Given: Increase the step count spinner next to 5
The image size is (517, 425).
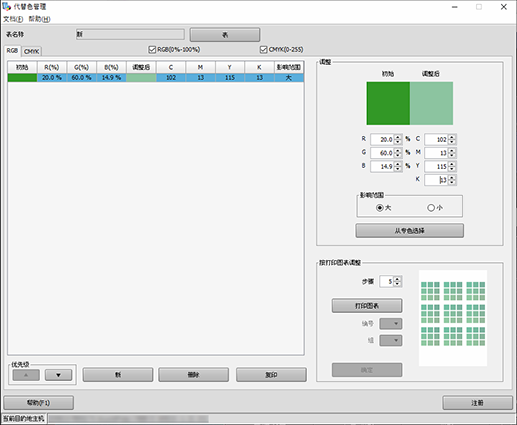Looking at the screenshot, I should [397, 279].
